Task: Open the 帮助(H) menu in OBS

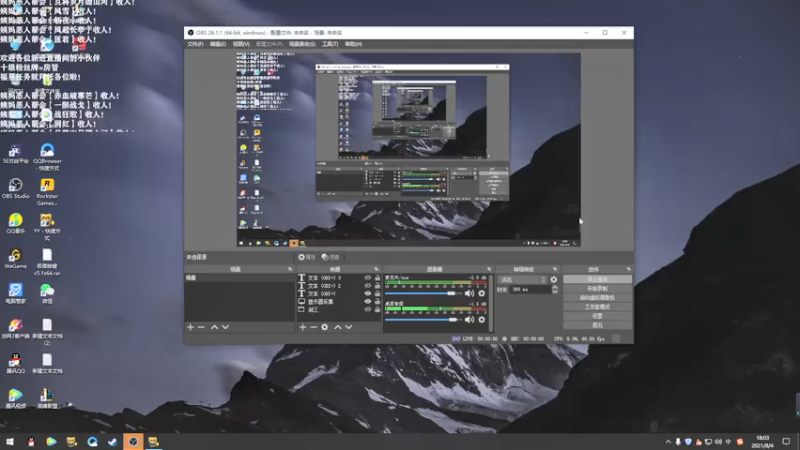Action: click(x=353, y=44)
